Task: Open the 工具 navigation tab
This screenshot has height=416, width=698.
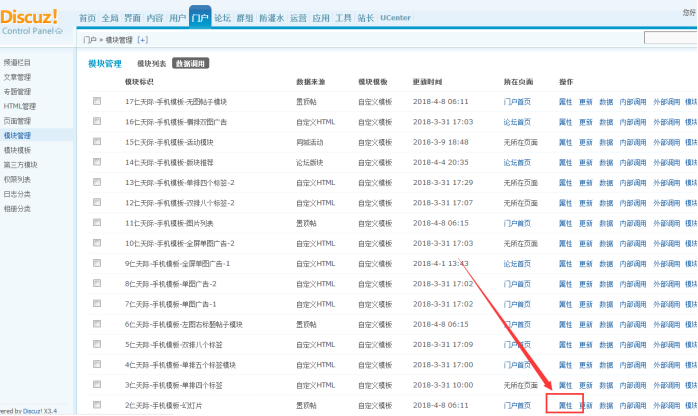Action: tap(343, 18)
